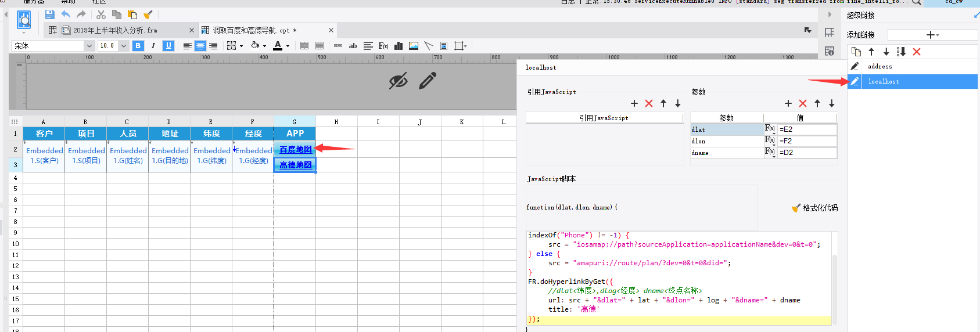
Task: Click the insert image icon
Action: [414, 46]
